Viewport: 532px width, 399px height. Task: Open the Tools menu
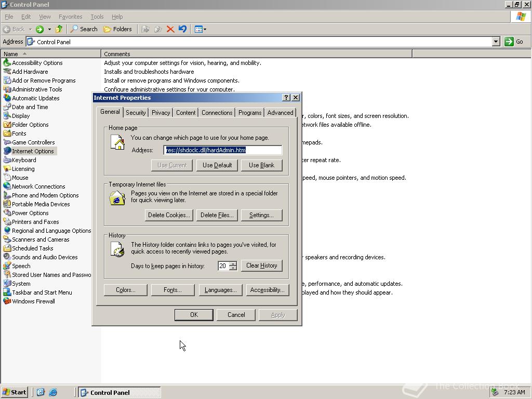tap(97, 17)
